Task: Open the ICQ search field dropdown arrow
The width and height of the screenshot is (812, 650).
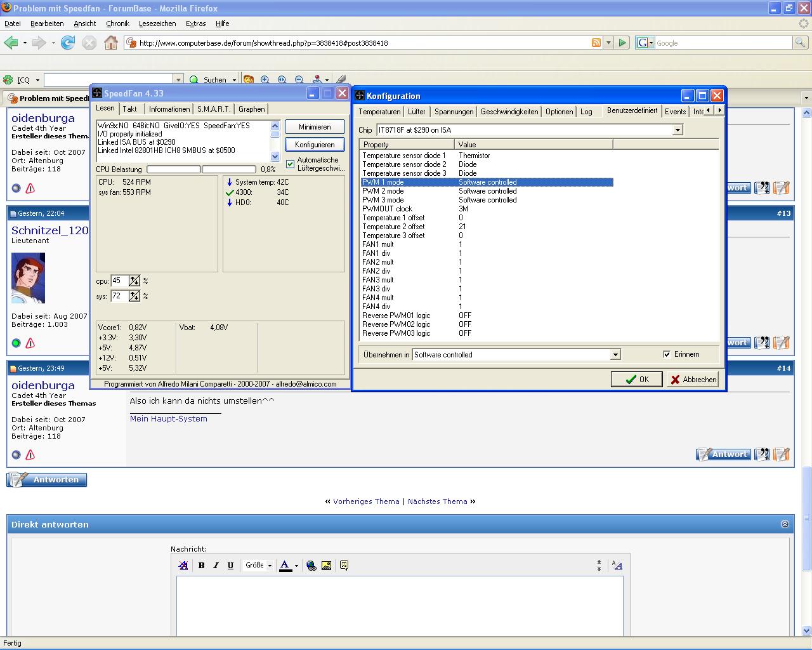Action: pyautogui.click(x=178, y=79)
